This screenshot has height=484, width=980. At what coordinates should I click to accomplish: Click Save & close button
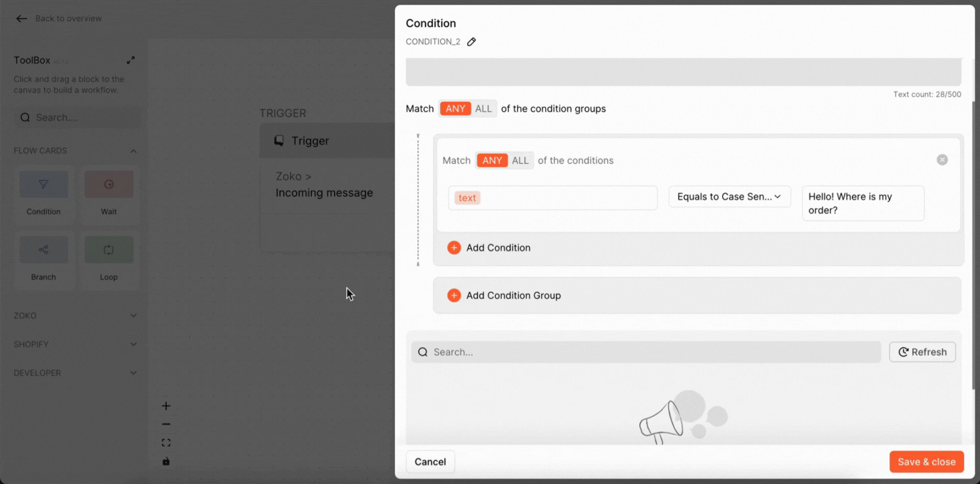pos(927,461)
